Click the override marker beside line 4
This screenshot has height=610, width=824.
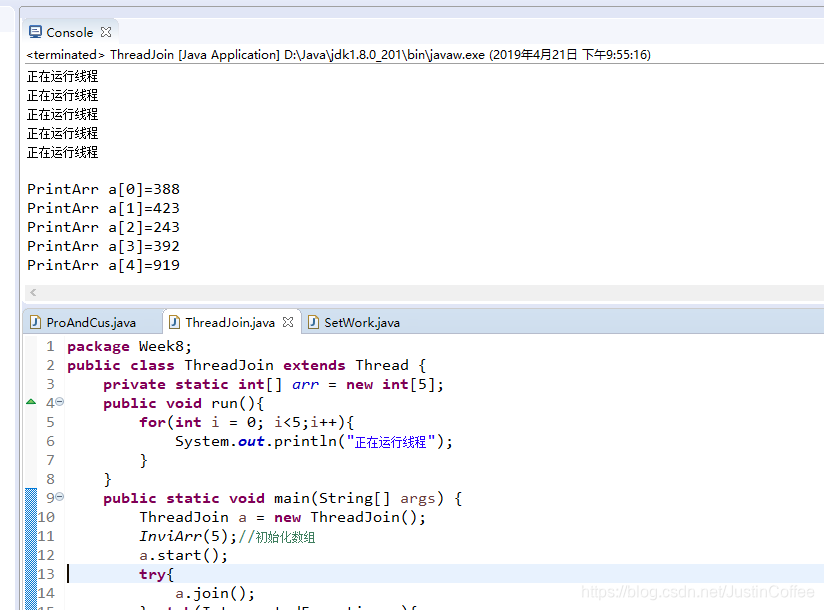click(x=31, y=401)
